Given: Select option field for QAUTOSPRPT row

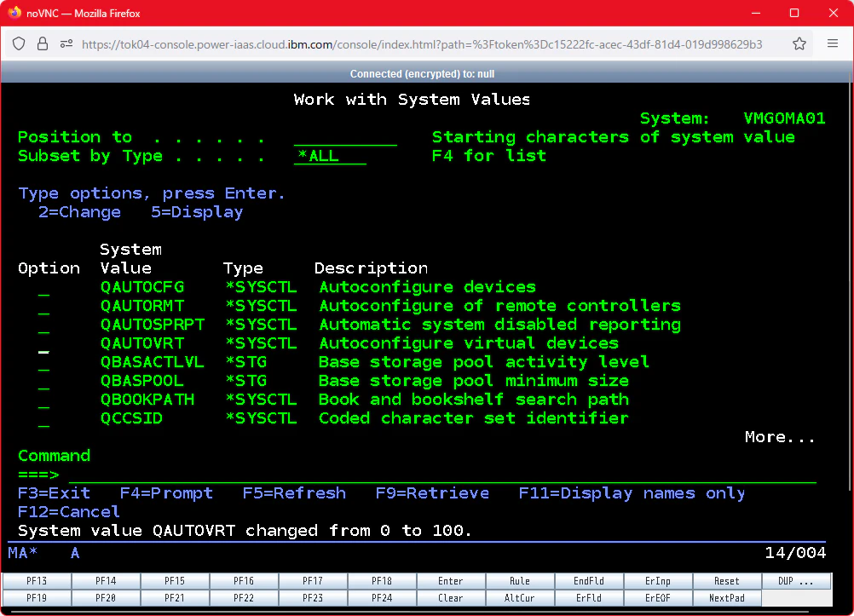Looking at the screenshot, I should click(x=44, y=325).
